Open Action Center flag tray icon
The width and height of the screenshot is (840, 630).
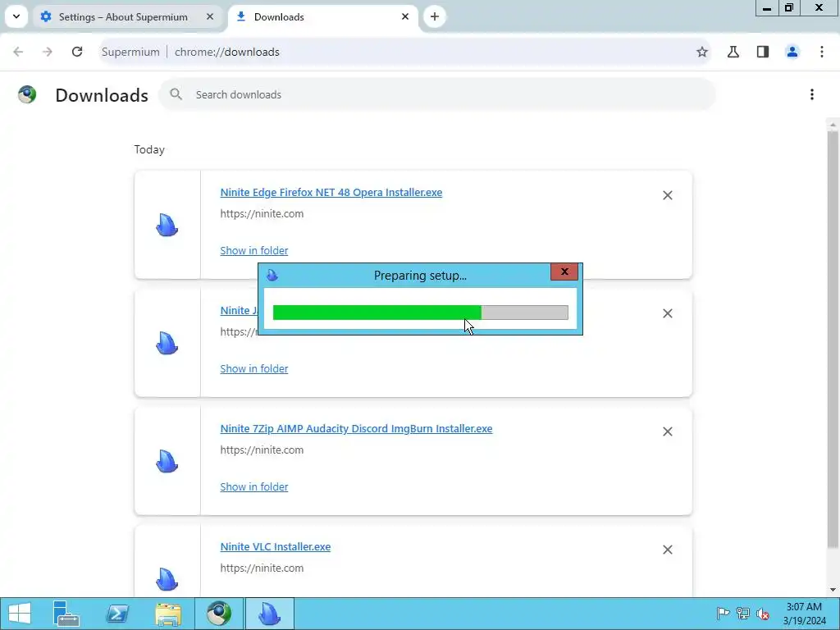click(x=723, y=614)
